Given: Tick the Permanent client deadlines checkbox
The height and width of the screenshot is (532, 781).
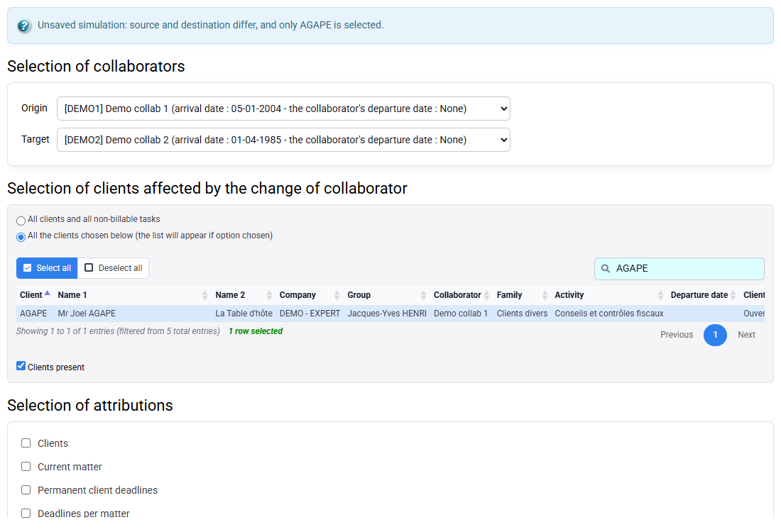Looking at the screenshot, I should [x=26, y=489].
